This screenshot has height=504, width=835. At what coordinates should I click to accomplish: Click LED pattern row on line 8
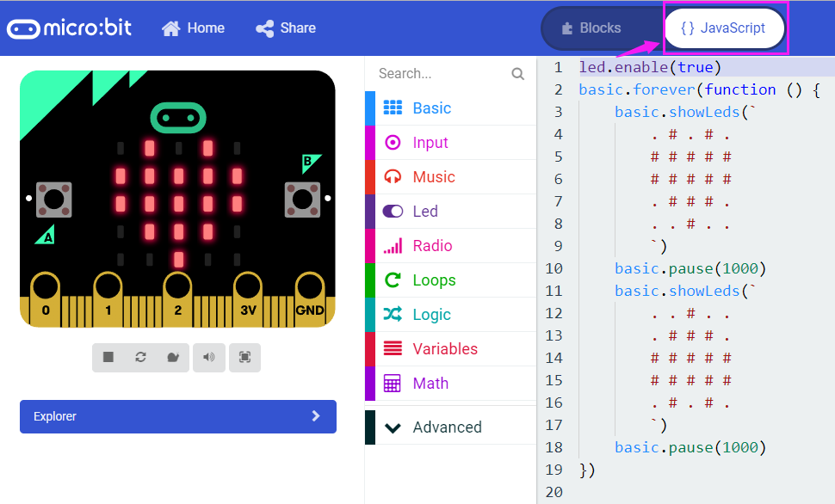(690, 224)
